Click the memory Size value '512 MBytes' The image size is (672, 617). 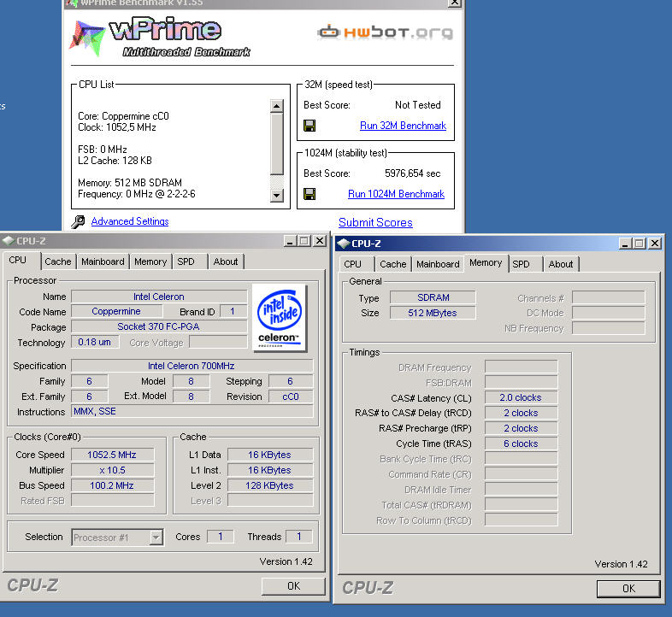[x=433, y=314]
